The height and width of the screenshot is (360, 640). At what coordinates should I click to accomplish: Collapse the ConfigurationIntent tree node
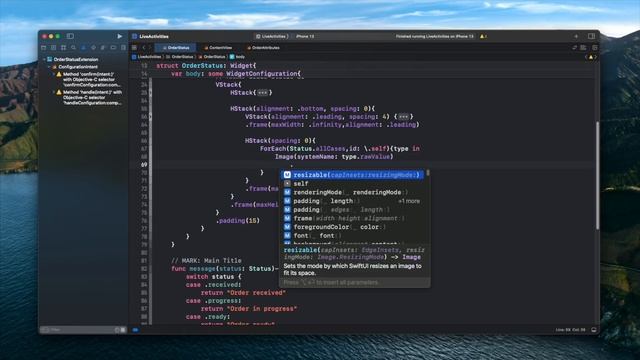(49, 67)
